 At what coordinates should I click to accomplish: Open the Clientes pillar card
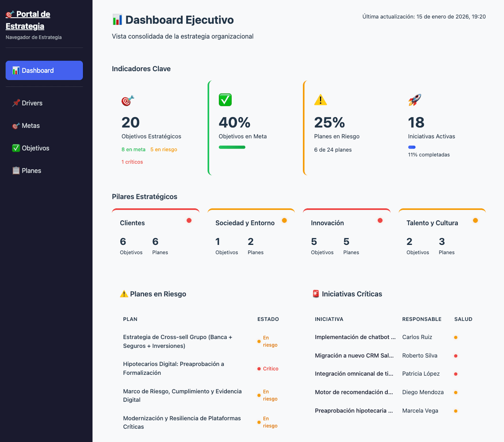coord(156,236)
